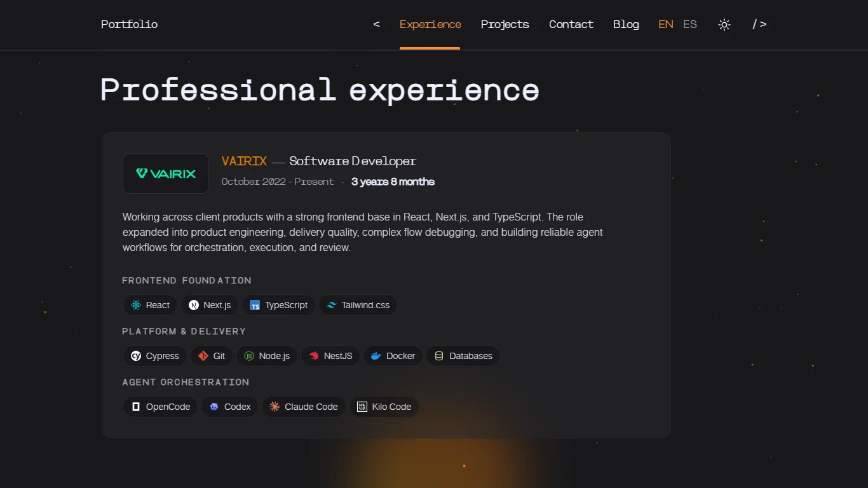
Task: Select the Cypress chip label
Action: pos(163,356)
